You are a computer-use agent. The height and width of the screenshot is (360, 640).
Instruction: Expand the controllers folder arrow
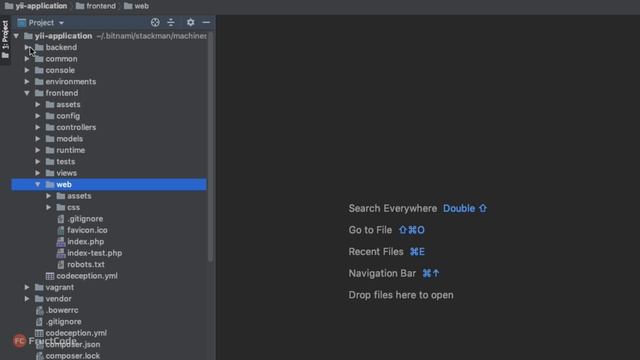38,127
